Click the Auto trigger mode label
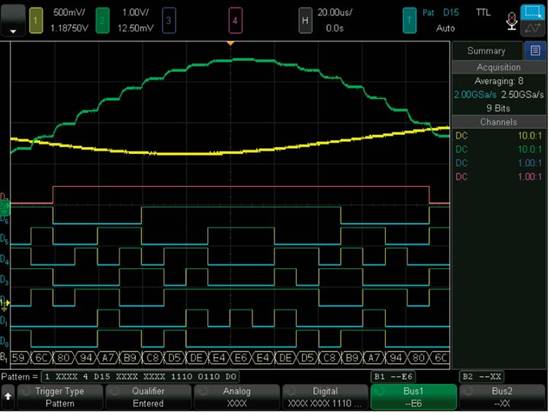 [445, 28]
